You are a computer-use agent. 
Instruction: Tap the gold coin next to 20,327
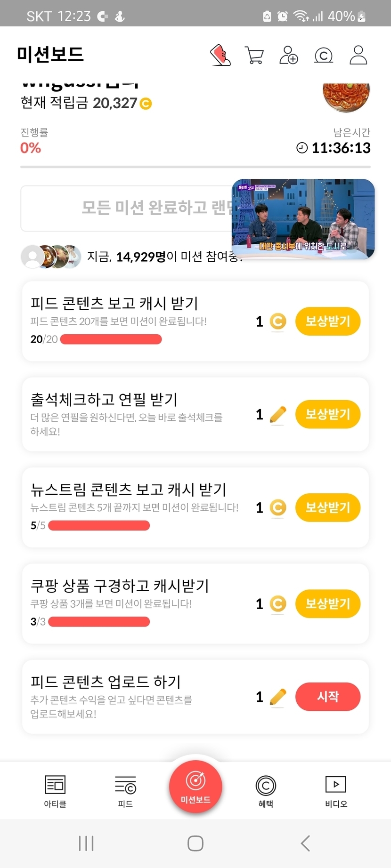click(x=146, y=104)
